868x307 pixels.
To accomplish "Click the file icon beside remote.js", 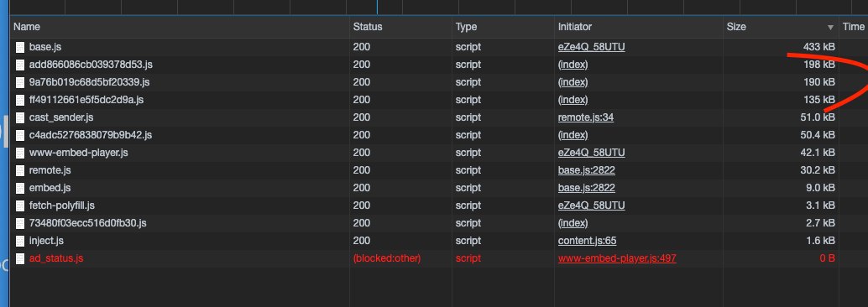I will point(20,171).
